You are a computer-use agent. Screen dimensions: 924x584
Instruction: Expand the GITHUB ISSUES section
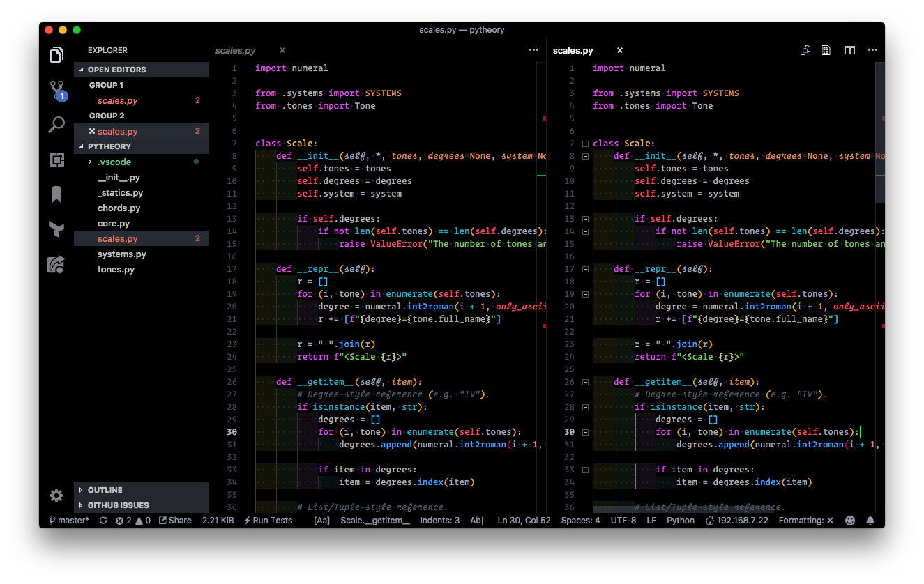pos(141,505)
